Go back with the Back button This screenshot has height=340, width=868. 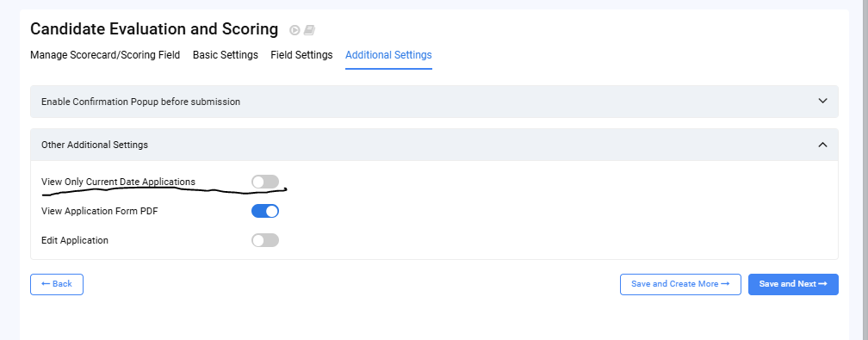(57, 284)
